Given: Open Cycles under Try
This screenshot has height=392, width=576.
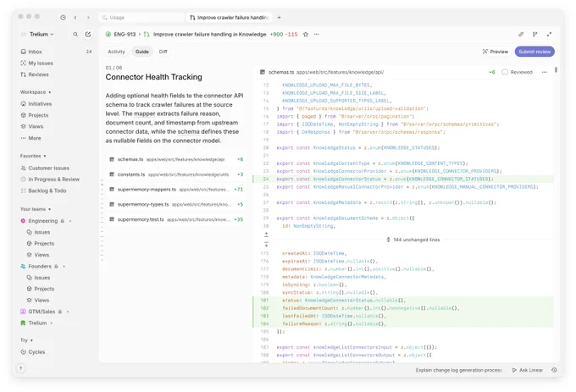Looking at the screenshot, I should tap(56, 351).
